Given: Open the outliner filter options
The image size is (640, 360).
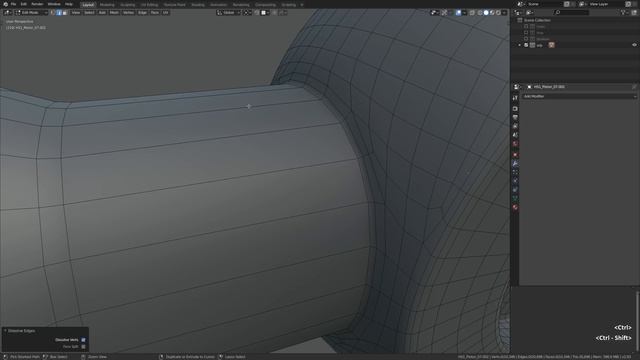Looking at the screenshot, I should coord(624,13).
